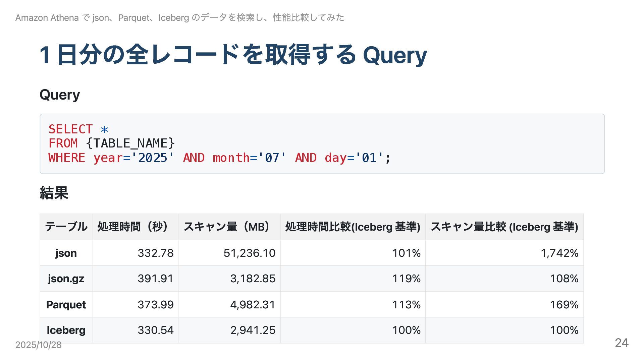
Task: Click the SELECT keyword in the code block
Action: pos(70,129)
